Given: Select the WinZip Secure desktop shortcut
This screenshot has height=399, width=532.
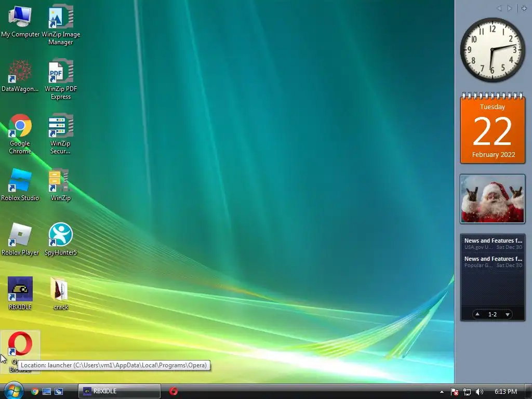Looking at the screenshot, I should (x=60, y=134).
